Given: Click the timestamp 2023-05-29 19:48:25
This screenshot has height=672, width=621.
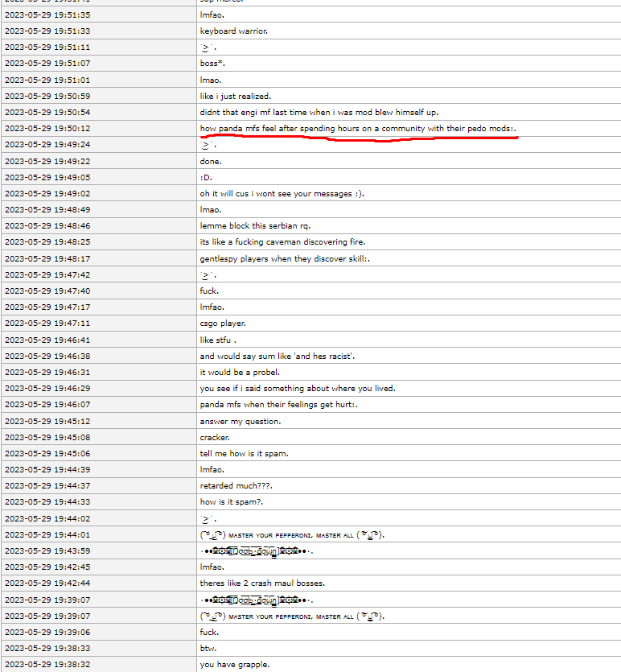Looking at the screenshot, I should click(x=47, y=242).
